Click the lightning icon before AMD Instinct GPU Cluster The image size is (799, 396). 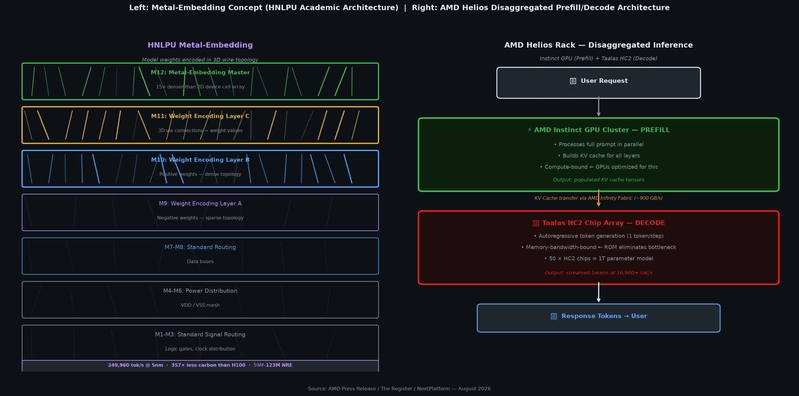coord(530,130)
